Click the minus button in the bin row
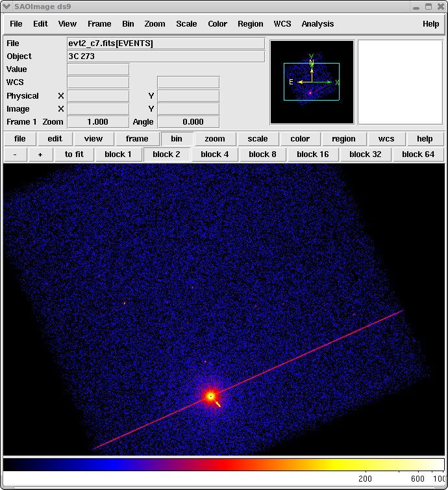Viewport: 448px width, 490px height. pyautogui.click(x=15, y=154)
